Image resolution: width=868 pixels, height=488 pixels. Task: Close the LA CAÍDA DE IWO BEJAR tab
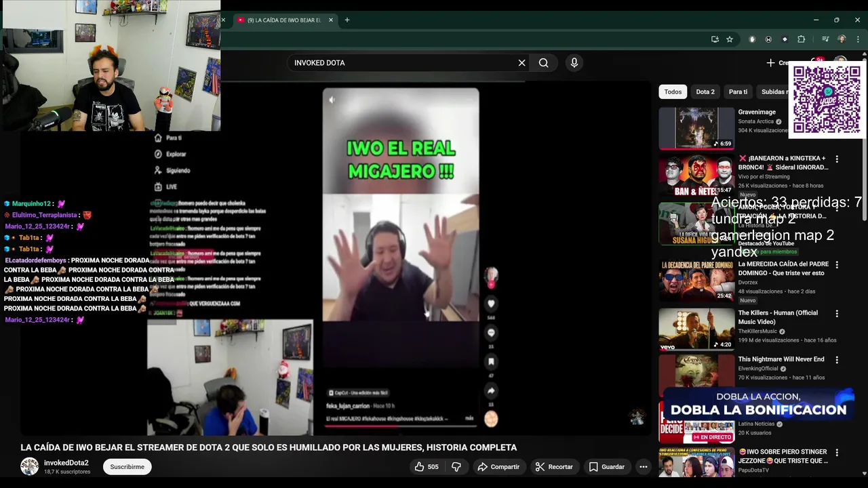click(x=331, y=20)
